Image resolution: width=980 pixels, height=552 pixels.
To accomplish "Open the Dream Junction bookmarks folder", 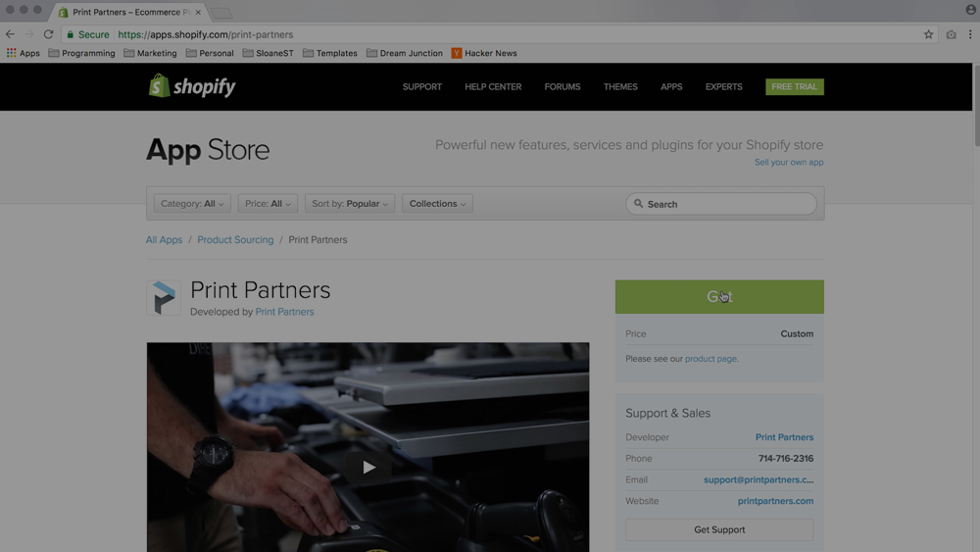I will (405, 53).
